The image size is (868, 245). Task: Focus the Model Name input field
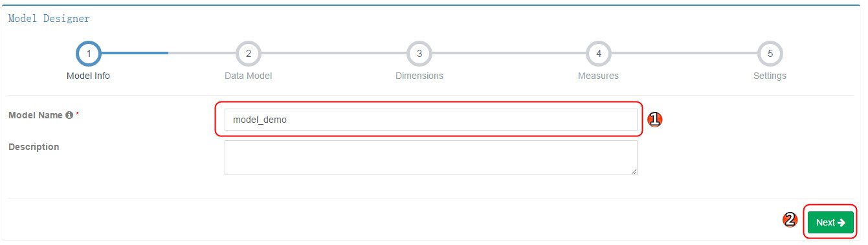point(431,120)
